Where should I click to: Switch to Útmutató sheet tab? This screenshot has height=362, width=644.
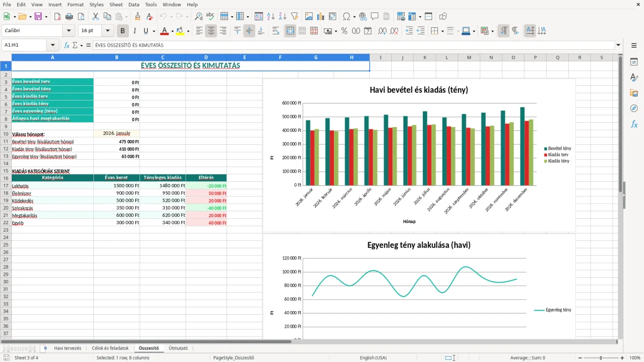[x=178, y=348]
